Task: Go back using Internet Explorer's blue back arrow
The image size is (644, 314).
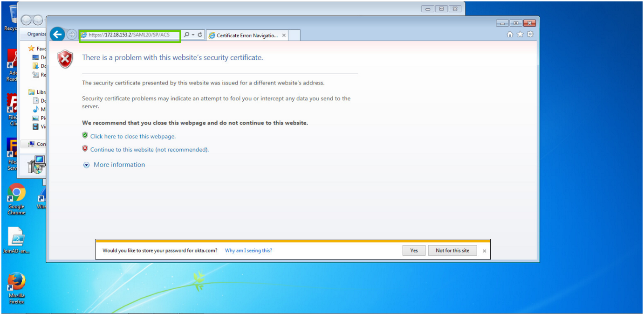Action: click(x=57, y=34)
